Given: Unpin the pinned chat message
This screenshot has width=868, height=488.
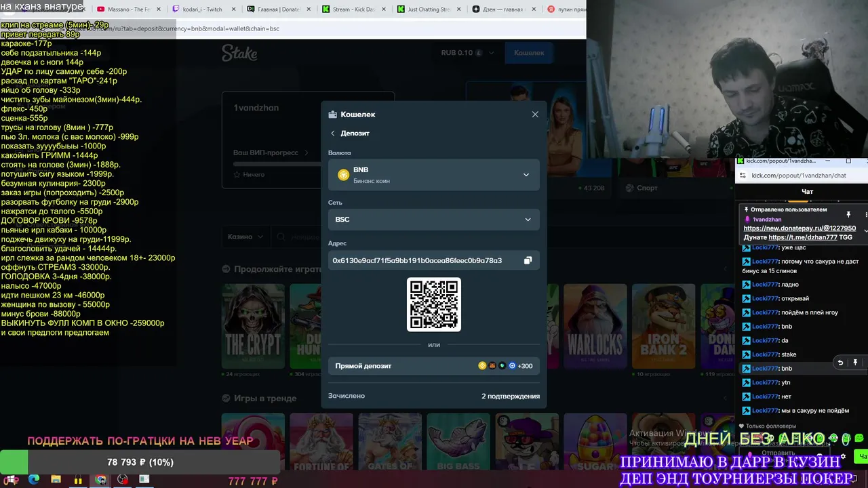Looking at the screenshot, I should click(x=848, y=214).
